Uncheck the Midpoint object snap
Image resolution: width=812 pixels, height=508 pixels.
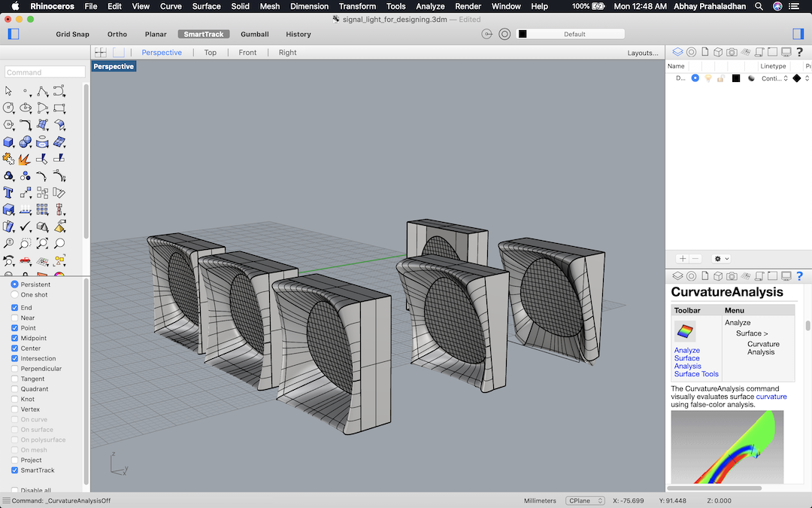click(x=15, y=338)
